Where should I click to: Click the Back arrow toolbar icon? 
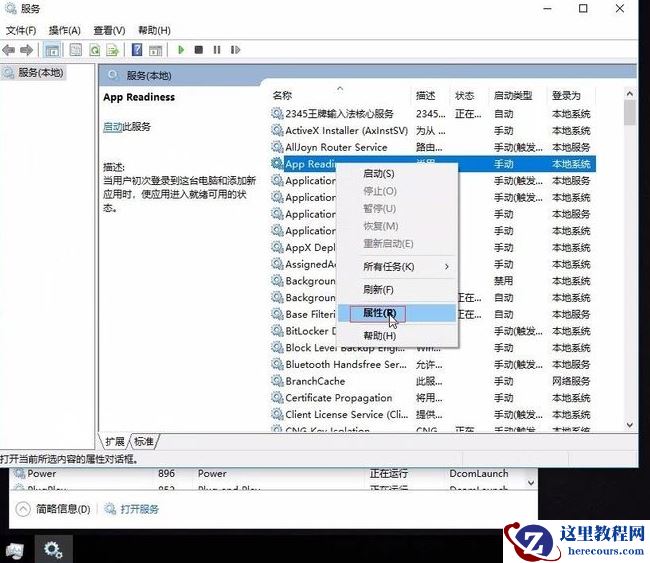click(9, 50)
